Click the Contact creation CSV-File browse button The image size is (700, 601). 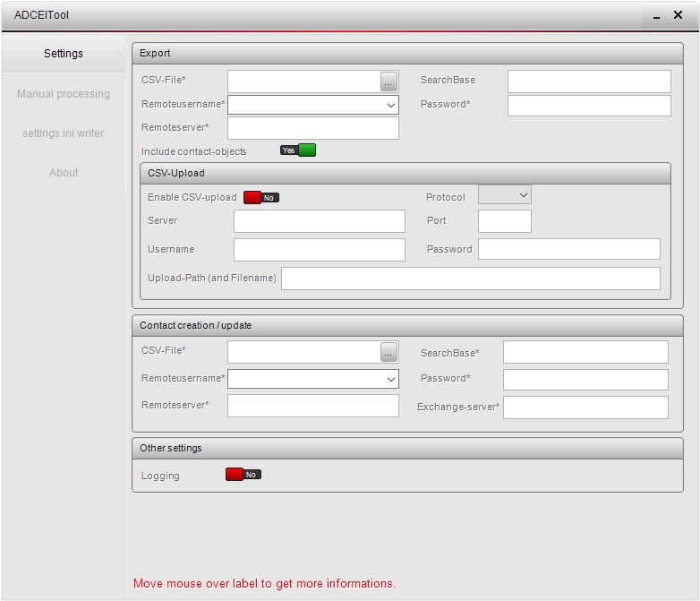click(x=388, y=352)
